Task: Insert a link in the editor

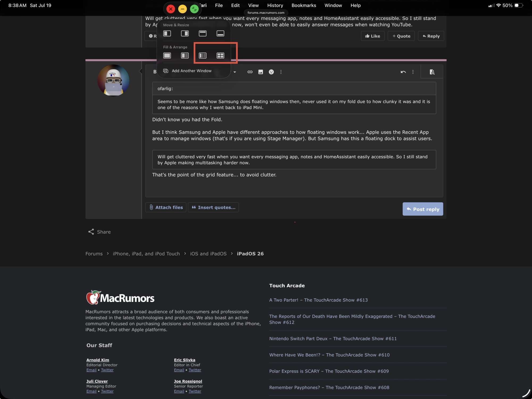Action: [x=250, y=72]
